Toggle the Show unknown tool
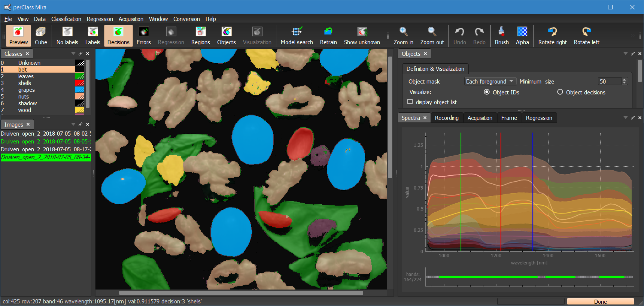 tap(362, 36)
